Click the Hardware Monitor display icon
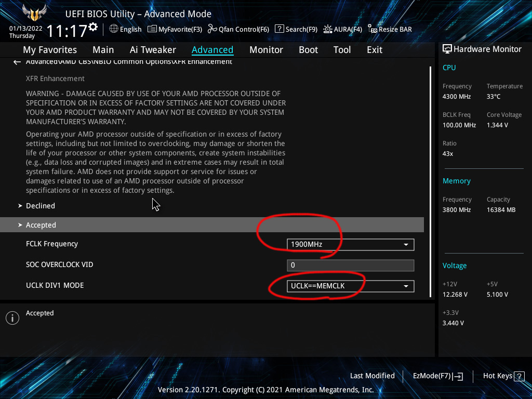 (447, 49)
